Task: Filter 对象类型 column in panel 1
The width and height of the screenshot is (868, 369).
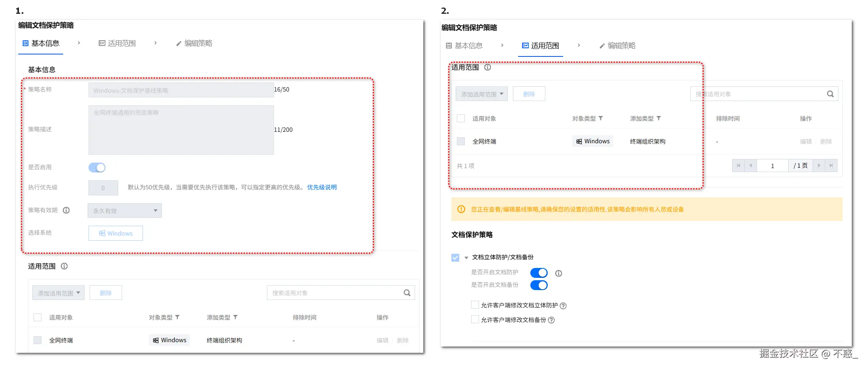Action: tap(177, 317)
